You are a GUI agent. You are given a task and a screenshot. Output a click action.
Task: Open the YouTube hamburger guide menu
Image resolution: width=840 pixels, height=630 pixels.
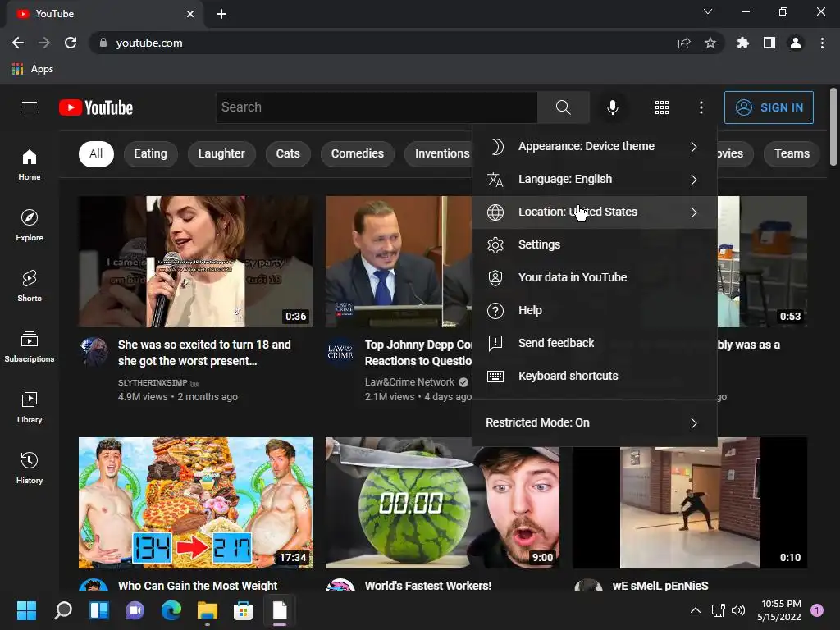tap(30, 107)
